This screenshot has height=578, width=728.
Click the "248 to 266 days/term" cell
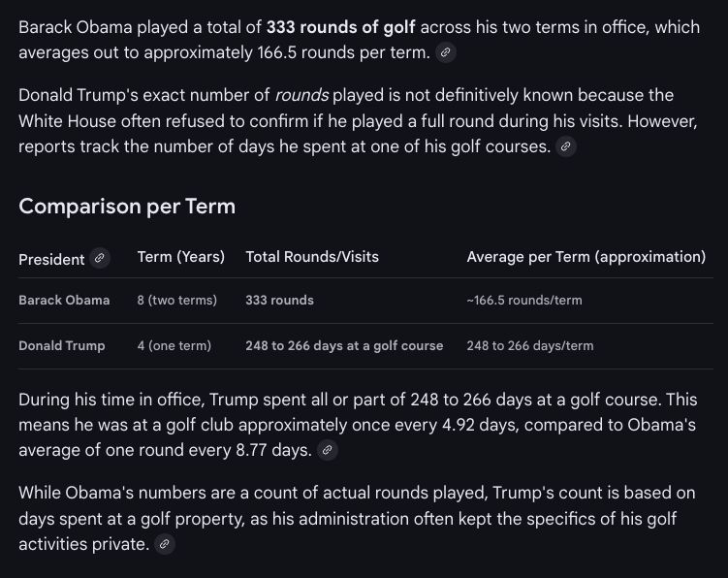[530, 346]
